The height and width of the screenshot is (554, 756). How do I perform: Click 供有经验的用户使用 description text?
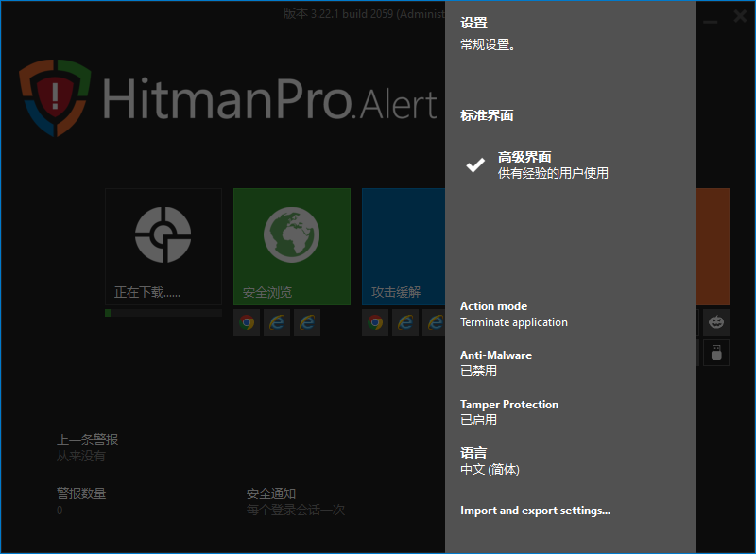click(553, 173)
